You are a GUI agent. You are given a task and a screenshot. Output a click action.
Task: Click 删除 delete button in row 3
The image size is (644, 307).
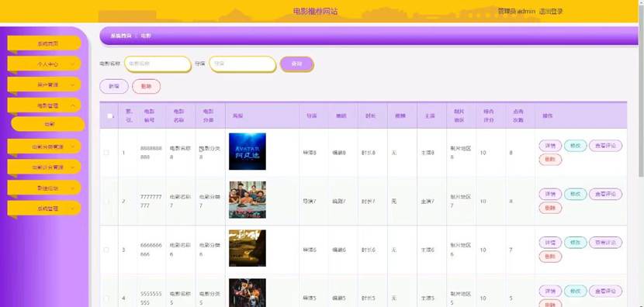coord(550,257)
